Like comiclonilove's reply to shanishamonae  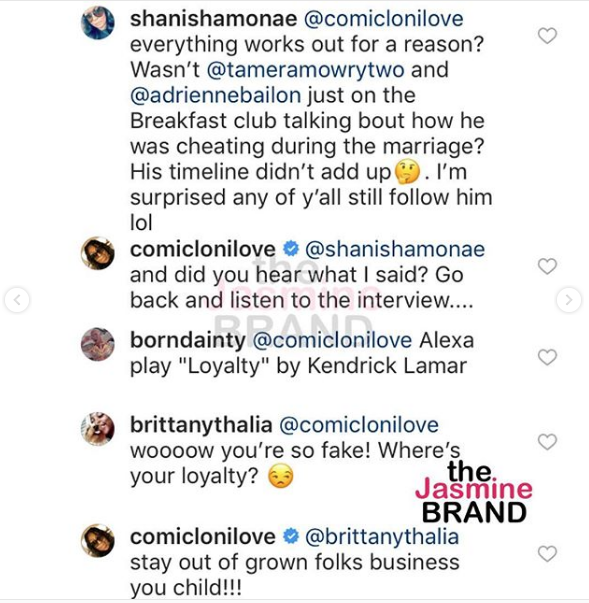pyautogui.click(x=547, y=266)
